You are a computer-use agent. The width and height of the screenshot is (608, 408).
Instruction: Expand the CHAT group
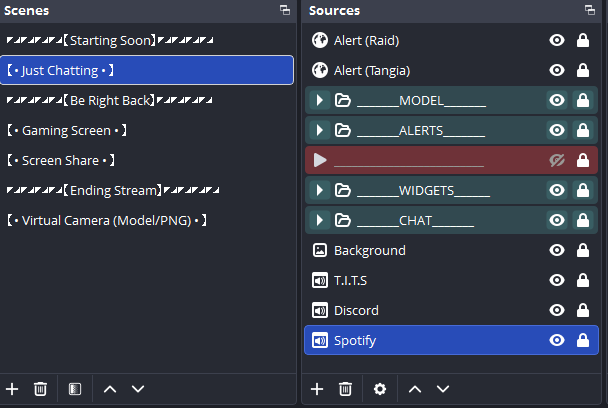(x=320, y=220)
